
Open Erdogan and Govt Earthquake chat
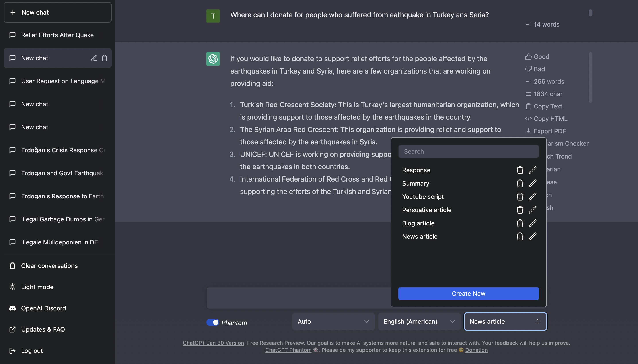tap(58, 173)
